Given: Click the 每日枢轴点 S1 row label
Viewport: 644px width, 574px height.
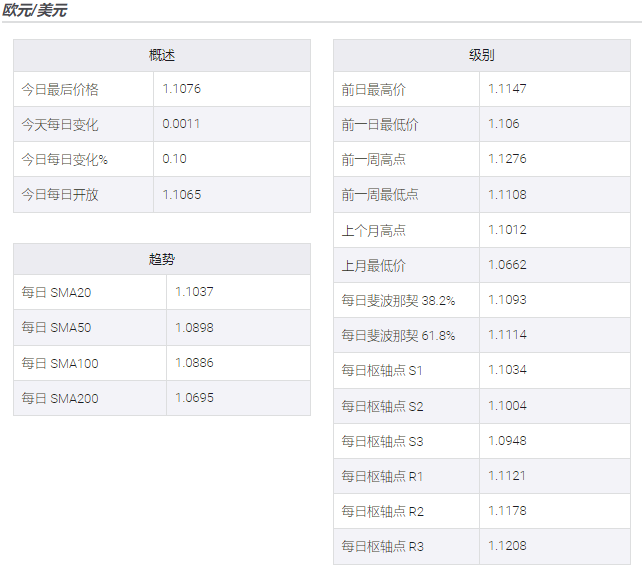Looking at the screenshot, I should (382, 370).
